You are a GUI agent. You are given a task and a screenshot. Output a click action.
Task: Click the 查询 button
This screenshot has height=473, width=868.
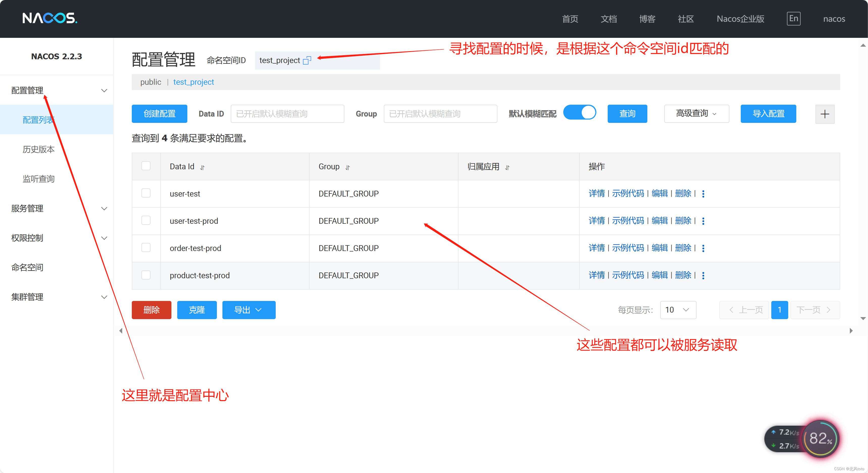tap(627, 114)
